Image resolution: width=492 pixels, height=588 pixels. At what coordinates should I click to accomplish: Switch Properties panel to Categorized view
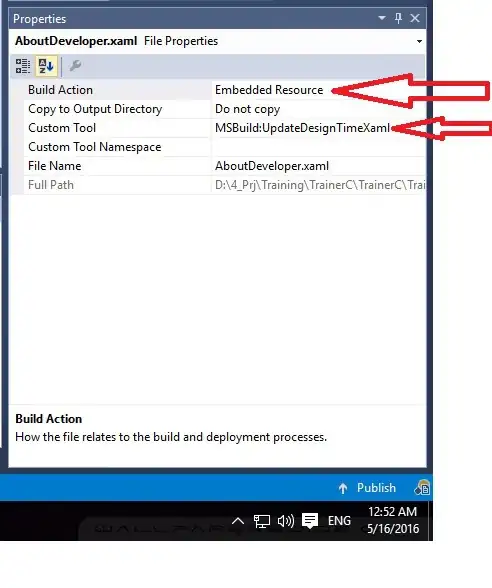pos(23,66)
